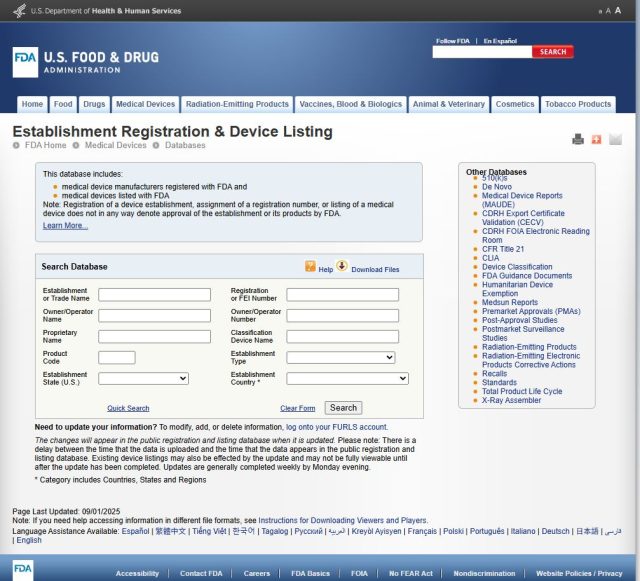The height and width of the screenshot is (581, 640).
Task: Open the CFR Title 21 link
Action: coord(503,249)
